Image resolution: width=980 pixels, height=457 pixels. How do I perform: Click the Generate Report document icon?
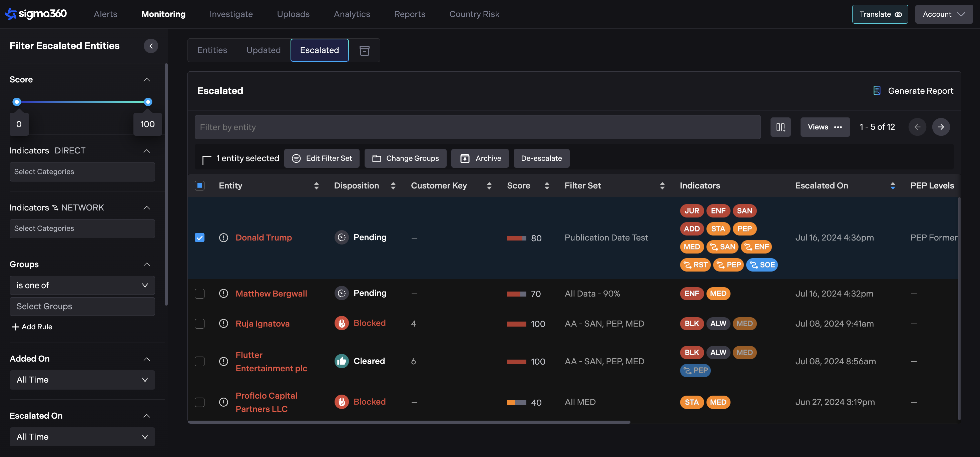877,90
